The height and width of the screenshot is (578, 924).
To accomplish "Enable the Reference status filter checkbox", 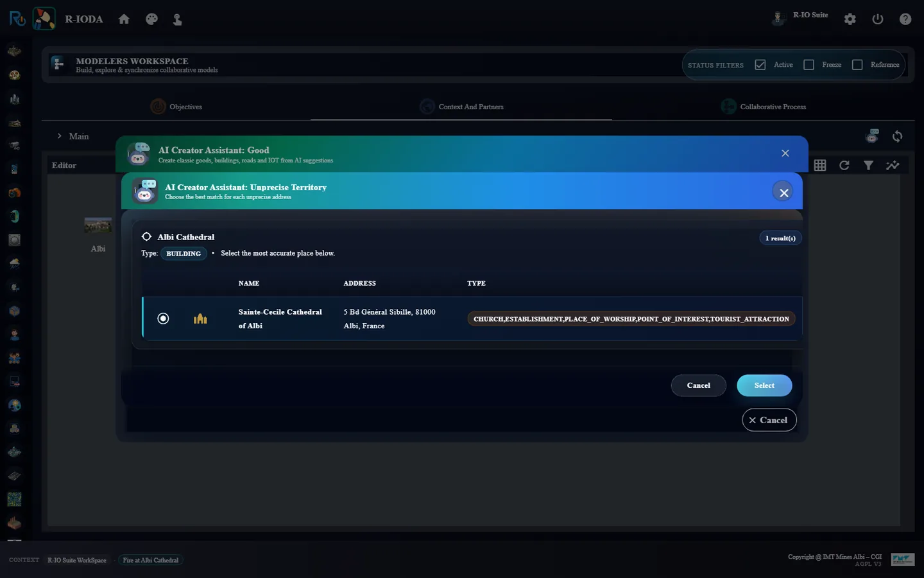I will pyautogui.click(x=857, y=65).
